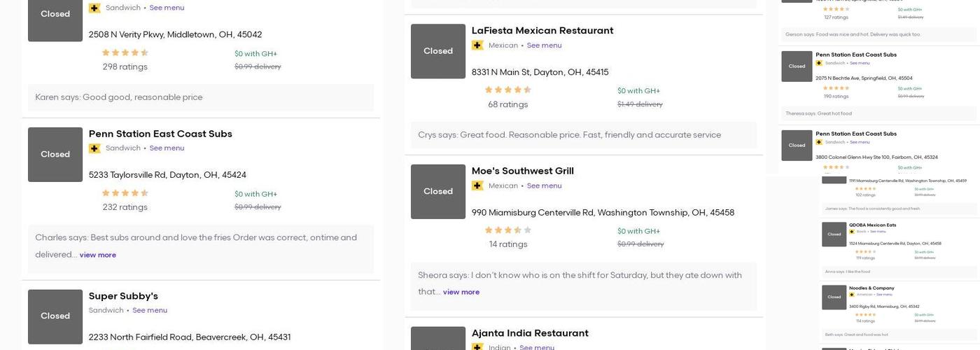Click Closed thumbnail for Super Subby's
Viewport: 980px width, 350px height.
55,316
